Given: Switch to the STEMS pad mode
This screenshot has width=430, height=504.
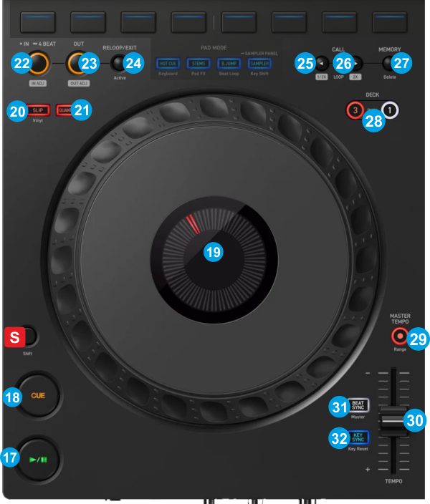Looking at the screenshot, I should (x=198, y=64).
